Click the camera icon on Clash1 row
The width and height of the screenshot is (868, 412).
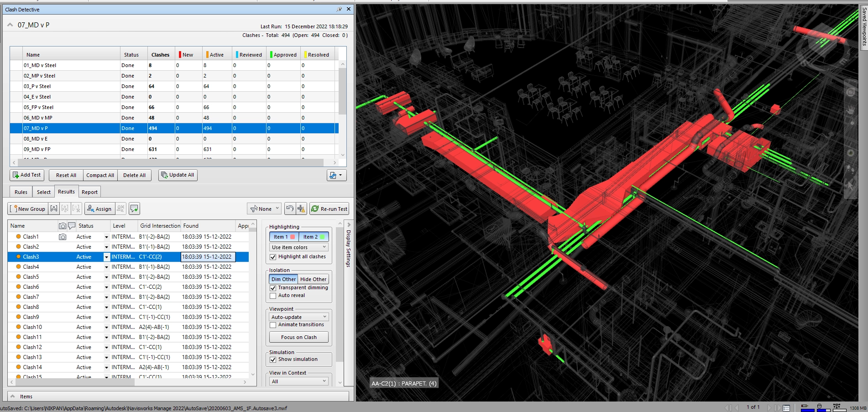click(x=63, y=237)
